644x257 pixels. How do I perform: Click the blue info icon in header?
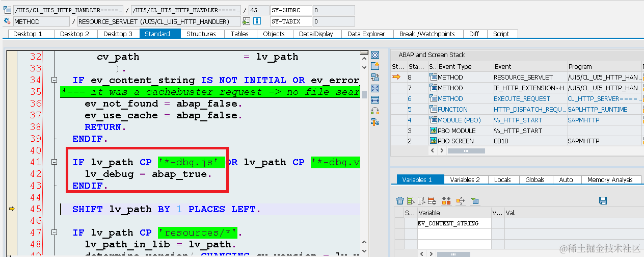point(258,21)
